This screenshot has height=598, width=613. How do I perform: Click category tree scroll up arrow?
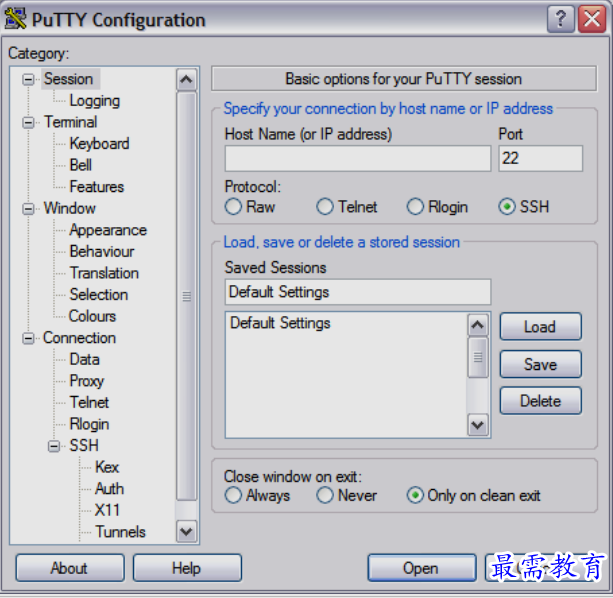coord(186,80)
